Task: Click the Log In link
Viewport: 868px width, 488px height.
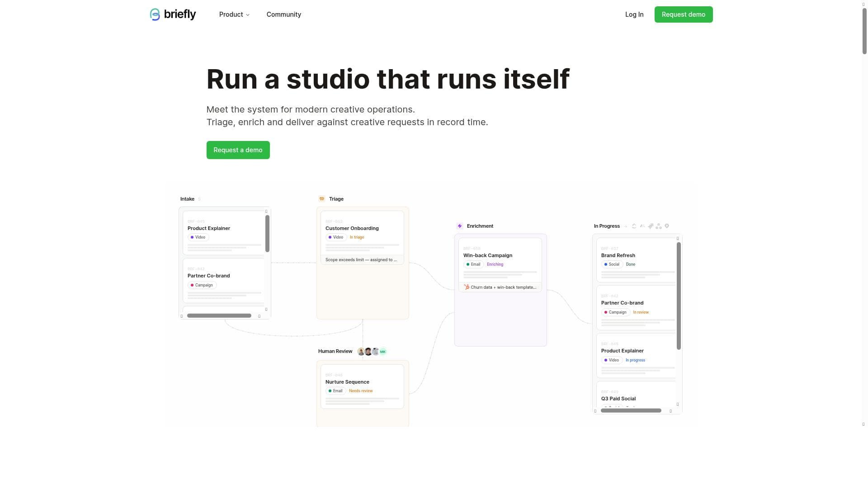Action: (x=634, y=14)
